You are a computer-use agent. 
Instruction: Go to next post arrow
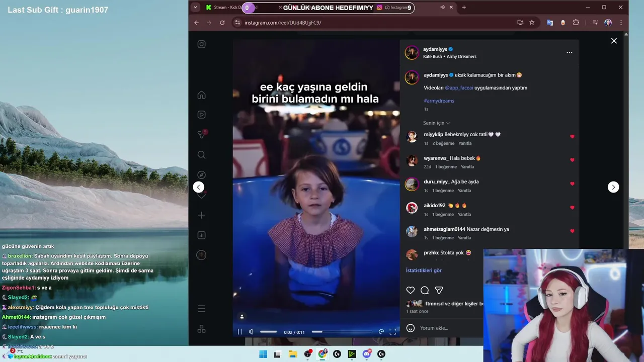(613, 187)
